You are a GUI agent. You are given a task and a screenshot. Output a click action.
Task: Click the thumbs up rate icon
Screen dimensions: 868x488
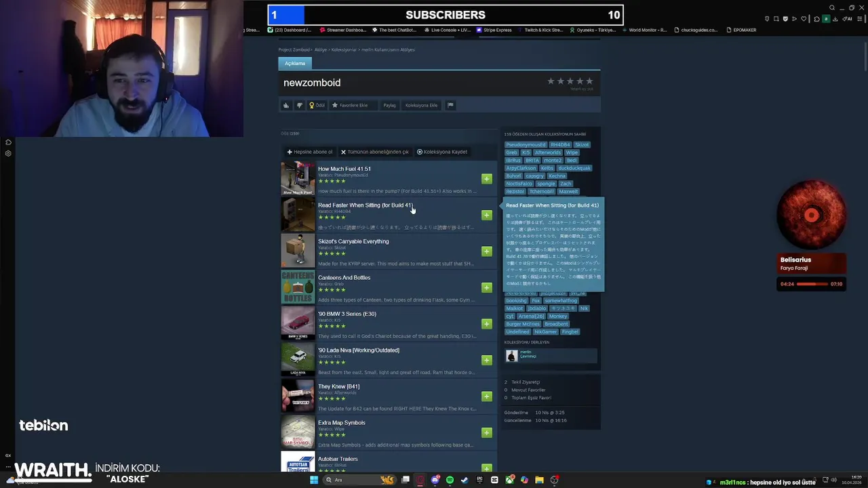[286, 105]
